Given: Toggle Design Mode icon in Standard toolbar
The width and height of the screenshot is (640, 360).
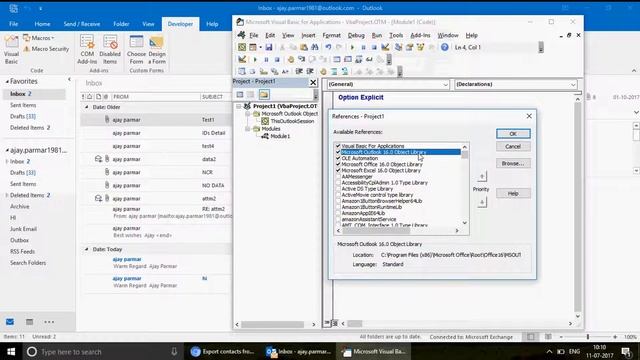Looking at the screenshot, I should 385,47.
